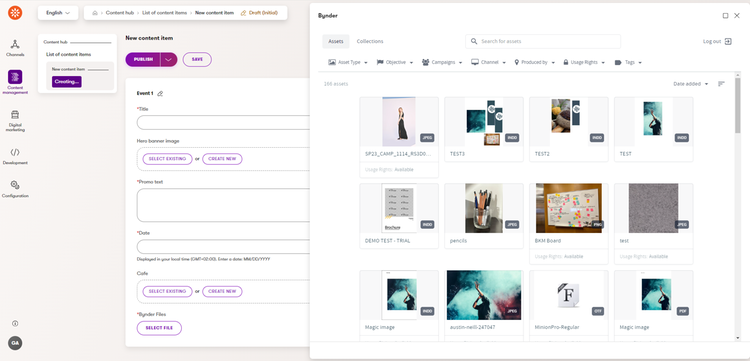Click Content hub in breadcrumb
The width and height of the screenshot is (750, 361).
tap(120, 13)
